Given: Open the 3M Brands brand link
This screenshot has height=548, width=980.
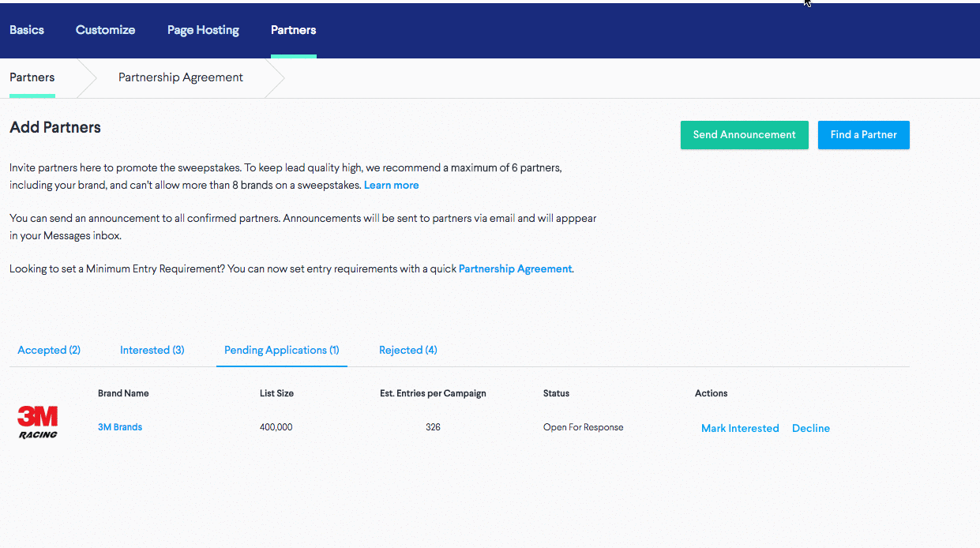Looking at the screenshot, I should pyautogui.click(x=120, y=427).
